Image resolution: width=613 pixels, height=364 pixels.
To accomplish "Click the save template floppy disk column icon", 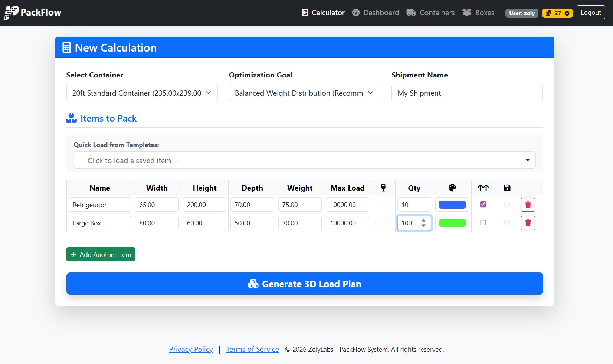I will (x=507, y=188).
